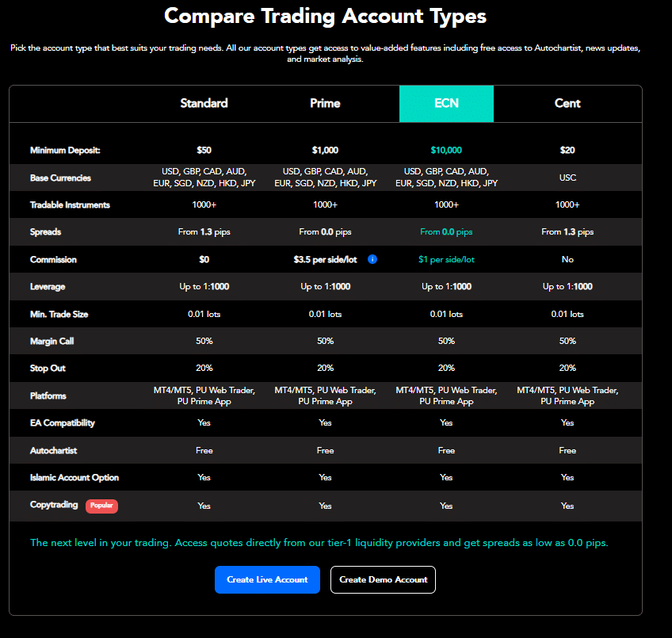672x638 pixels.
Task: Click the "$0" Standard commission cell
Action: (x=204, y=259)
